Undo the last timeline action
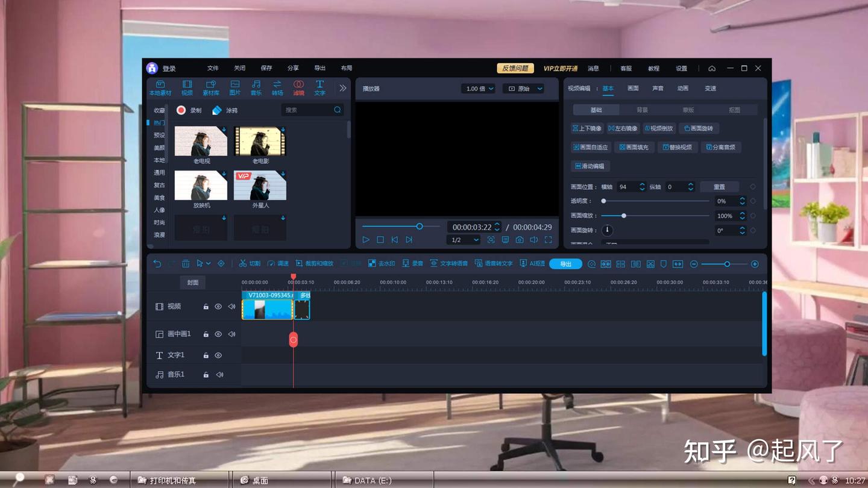The width and height of the screenshot is (868, 488). click(157, 264)
